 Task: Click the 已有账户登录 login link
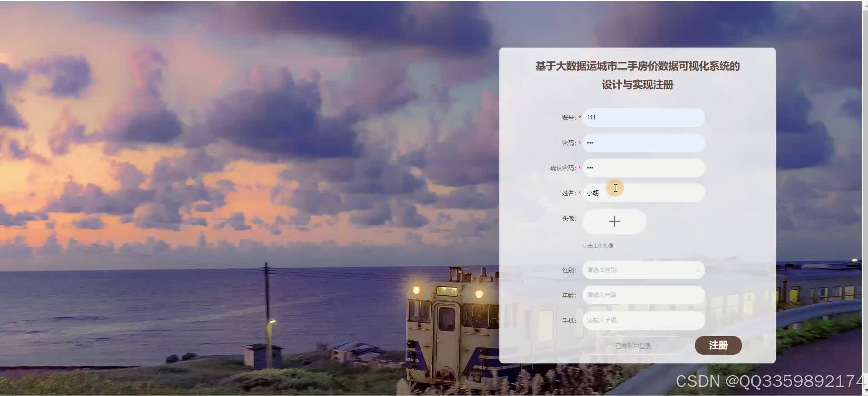click(x=633, y=346)
